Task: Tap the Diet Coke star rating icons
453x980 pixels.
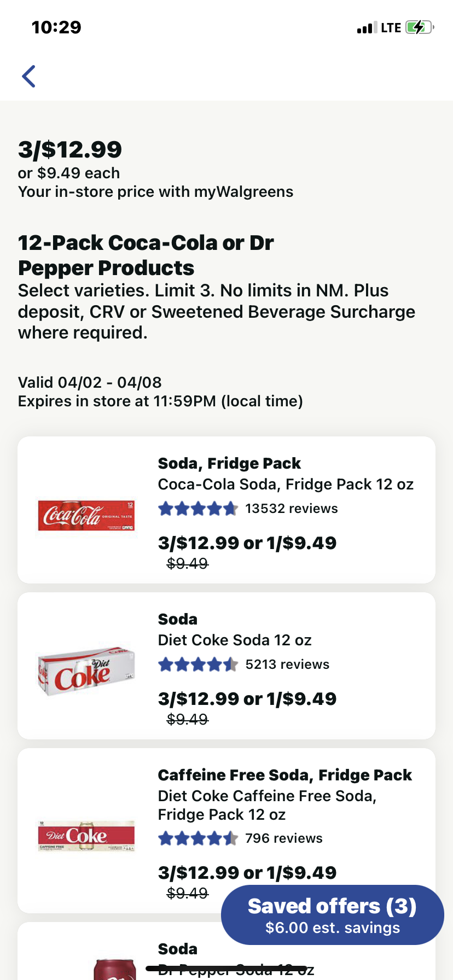Action: coord(198,665)
